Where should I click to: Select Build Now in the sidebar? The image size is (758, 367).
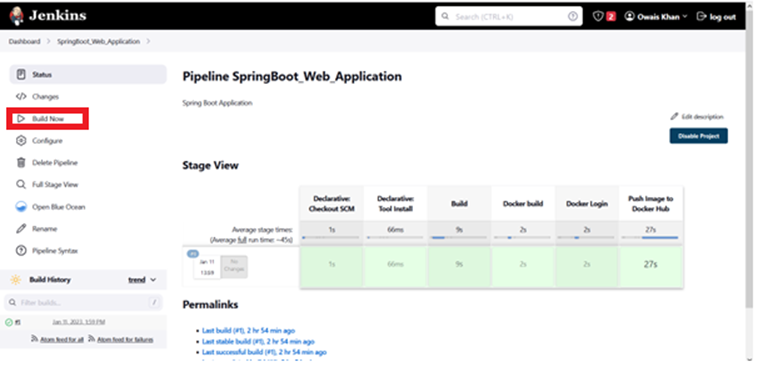point(47,118)
